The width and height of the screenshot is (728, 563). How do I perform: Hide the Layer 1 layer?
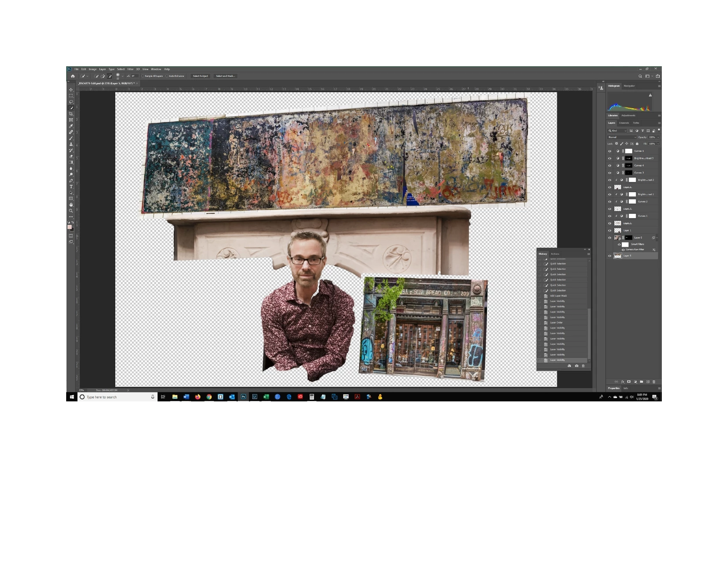[x=610, y=230]
